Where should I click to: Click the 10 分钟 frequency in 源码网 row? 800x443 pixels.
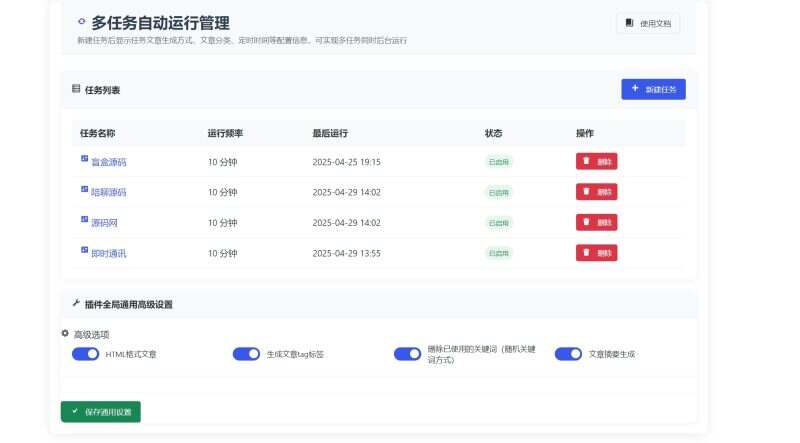[x=222, y=223]
